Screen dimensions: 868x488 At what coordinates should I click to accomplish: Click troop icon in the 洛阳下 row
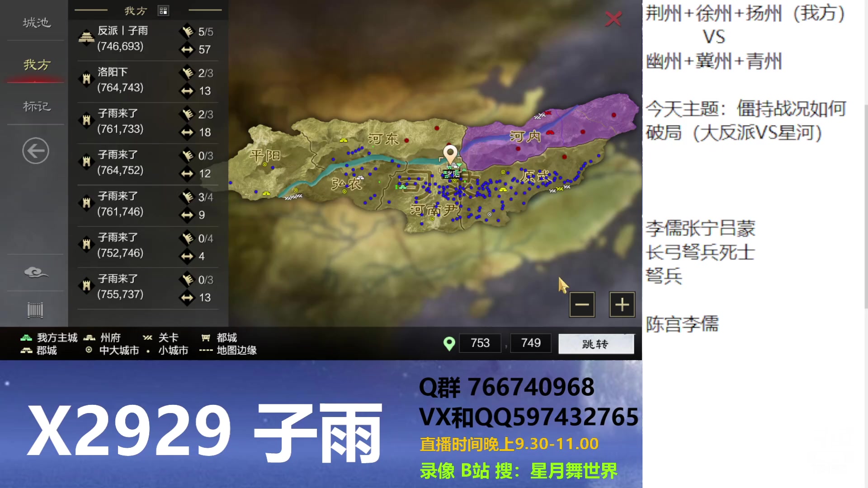pos(187,72)
